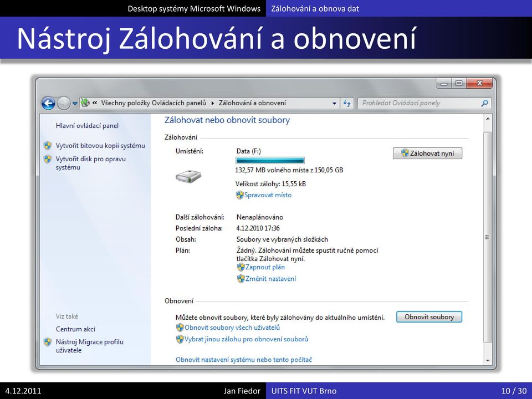Expand the double-chevron breadcrumb overflow
Viewport: 532px width, 399px height.
[x=95, y=103]
